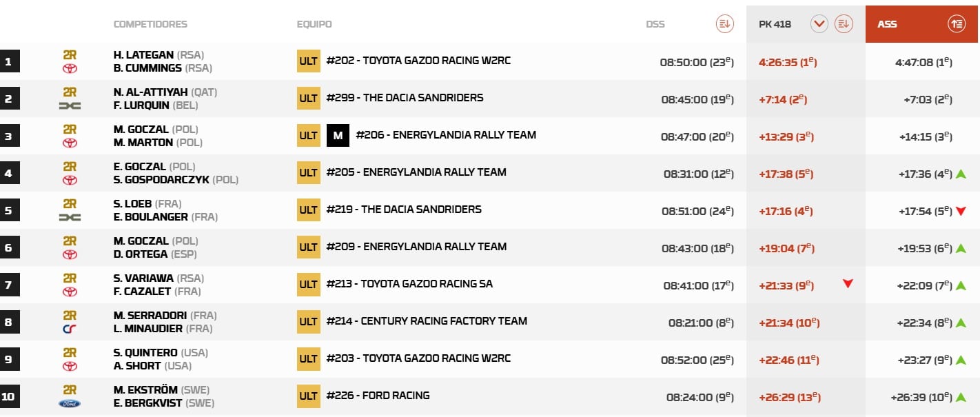The width and height of the screenshot is (980, 417).
Task: Open the PK 418 checkpoint dropdown chevron
Action: pyautogui.click(x=819, y=24)
